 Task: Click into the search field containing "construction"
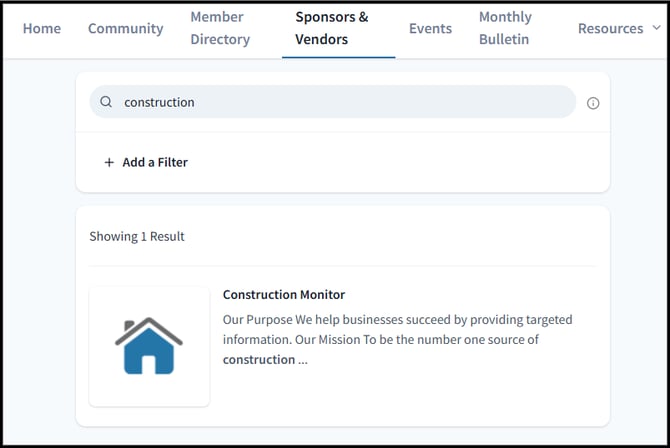click(x=340, y=102)
